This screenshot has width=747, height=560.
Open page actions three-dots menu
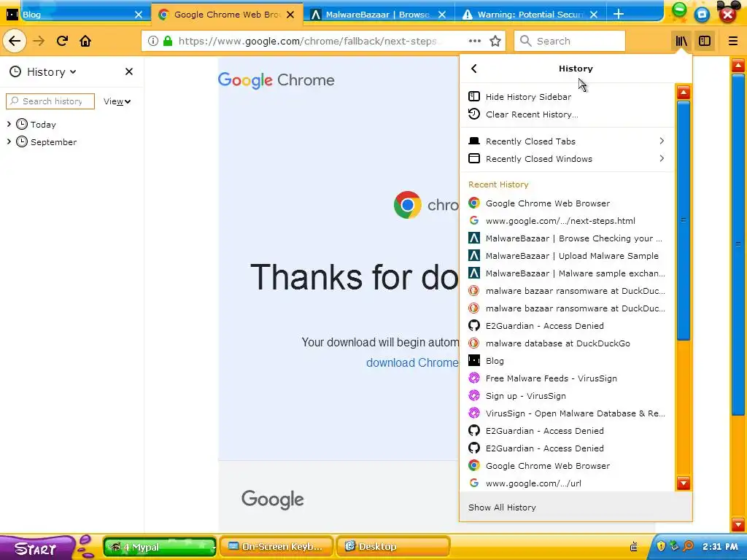474,41
